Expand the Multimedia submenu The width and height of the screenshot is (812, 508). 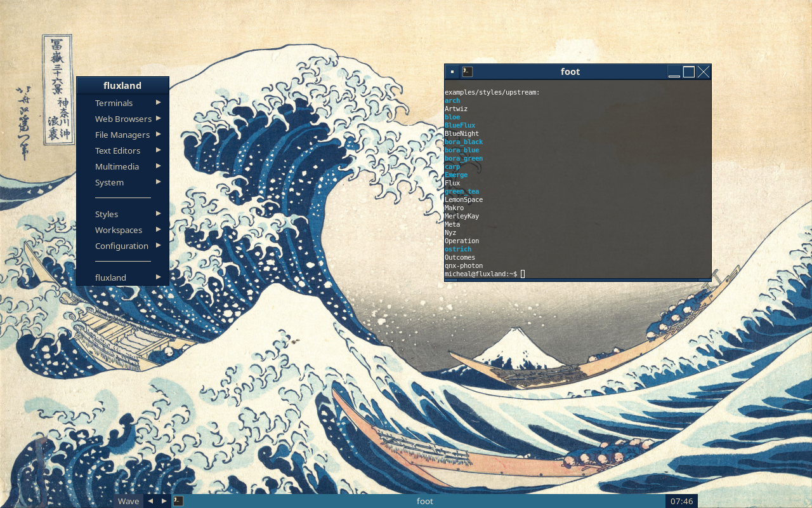point(123,166)
